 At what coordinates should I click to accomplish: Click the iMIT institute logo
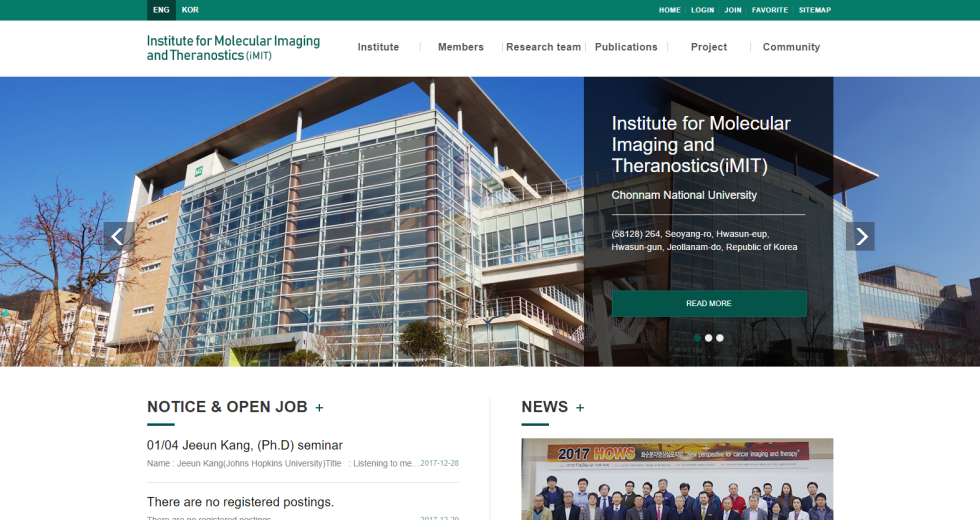click(233, 48)
